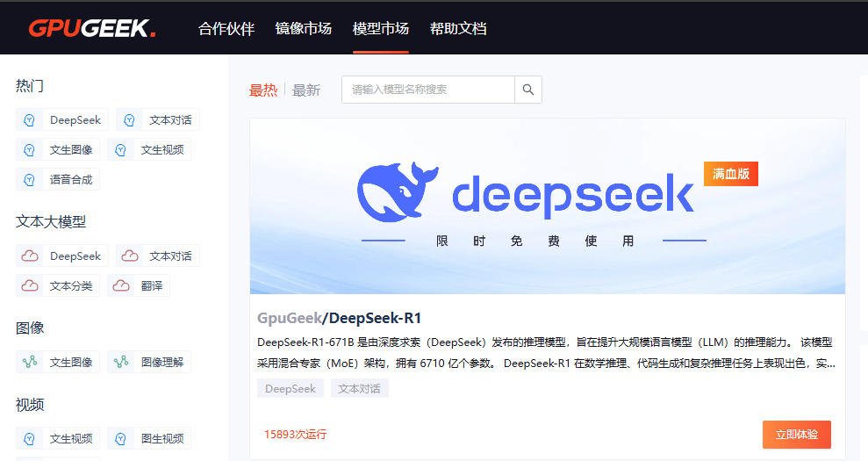
Task: Click the 视频 section heading
Action: click(30, 405)
